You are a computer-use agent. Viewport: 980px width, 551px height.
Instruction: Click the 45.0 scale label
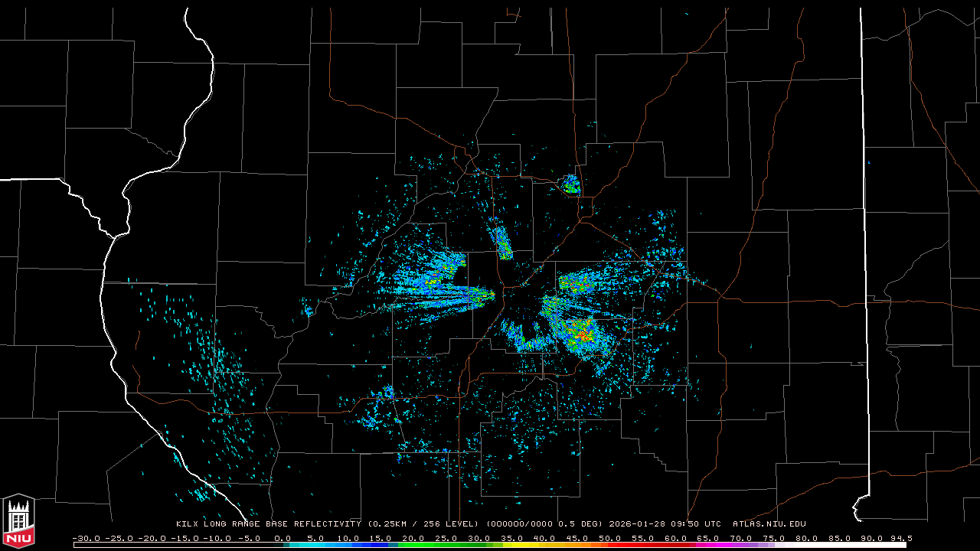pyautogui.click(x=578, y=538)
